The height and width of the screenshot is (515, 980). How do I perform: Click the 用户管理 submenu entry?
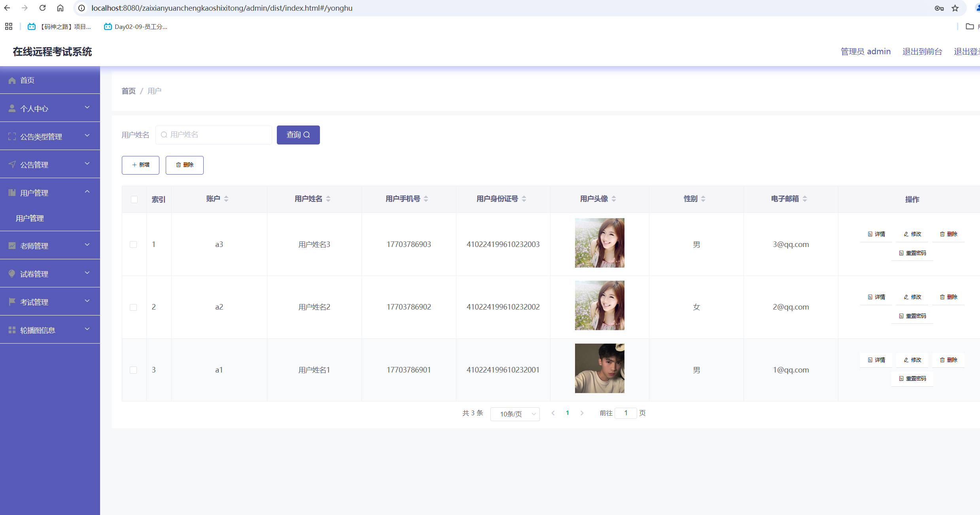(30, 218)
